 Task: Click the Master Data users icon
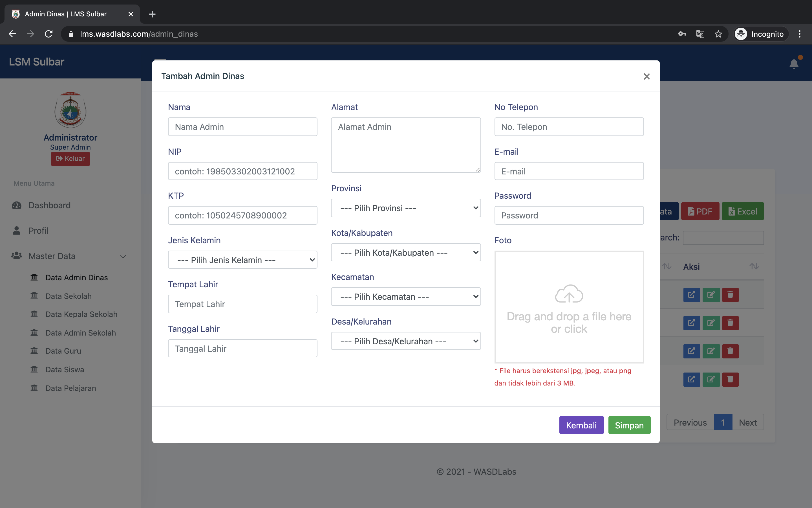[16, 256]
